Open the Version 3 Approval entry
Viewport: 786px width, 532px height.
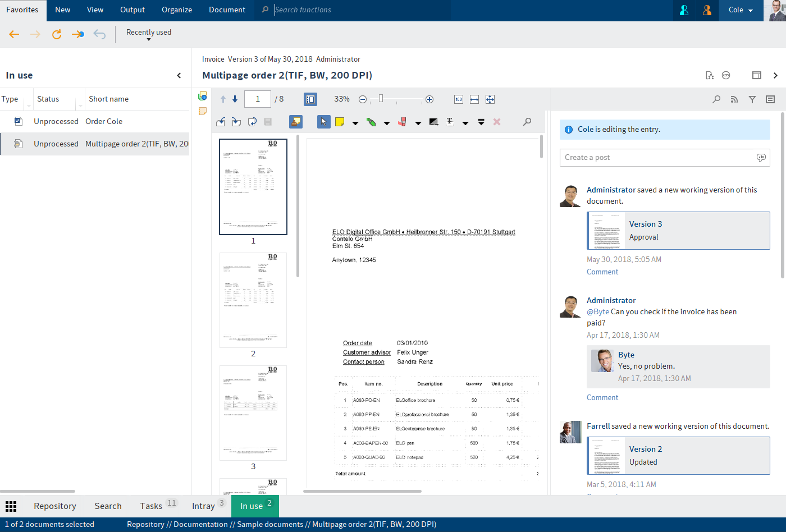pos(678,231)
